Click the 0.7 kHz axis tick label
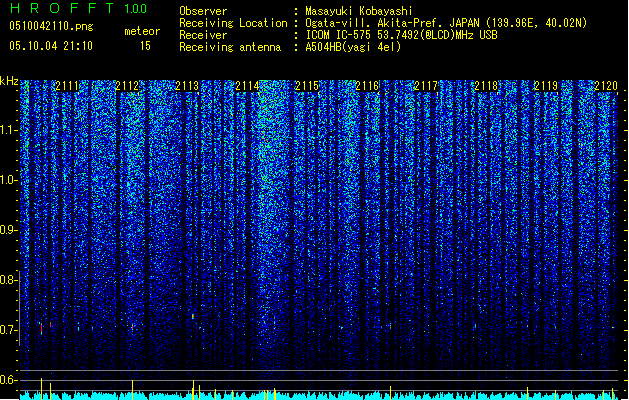629x400 pixels. (9, 330)
